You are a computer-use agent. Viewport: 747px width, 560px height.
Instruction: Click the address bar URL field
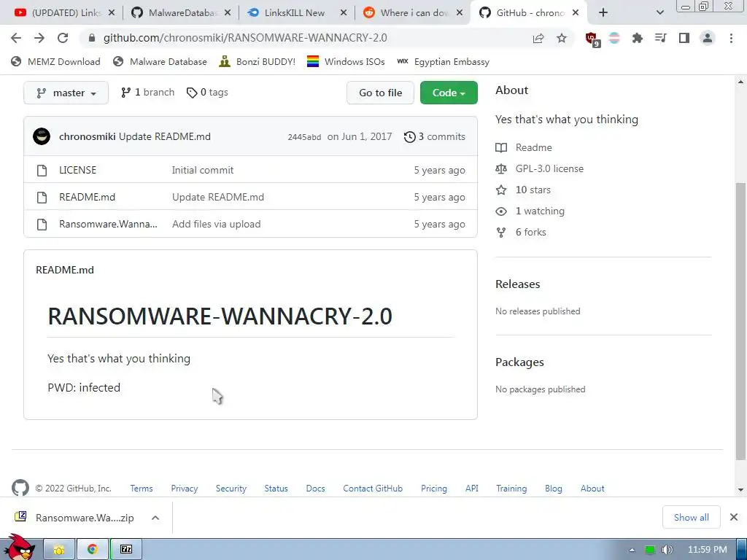point(305,38)
